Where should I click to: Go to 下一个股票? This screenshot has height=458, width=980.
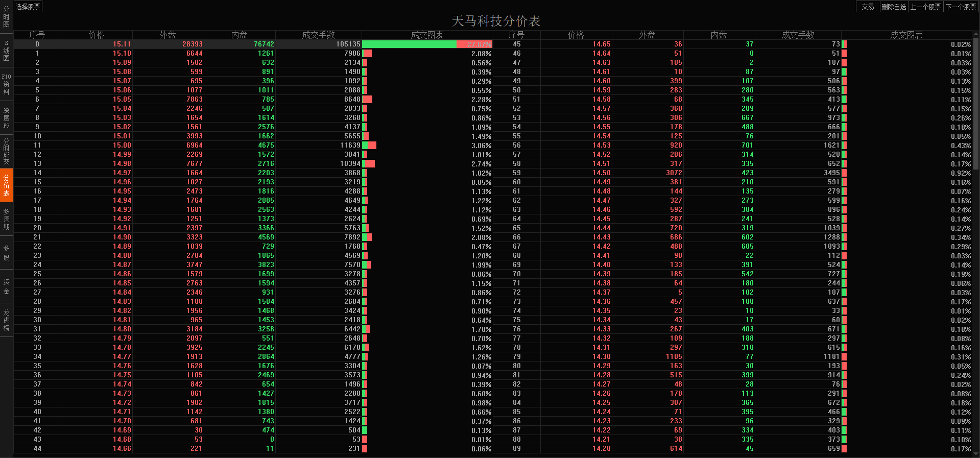point(961,7)
